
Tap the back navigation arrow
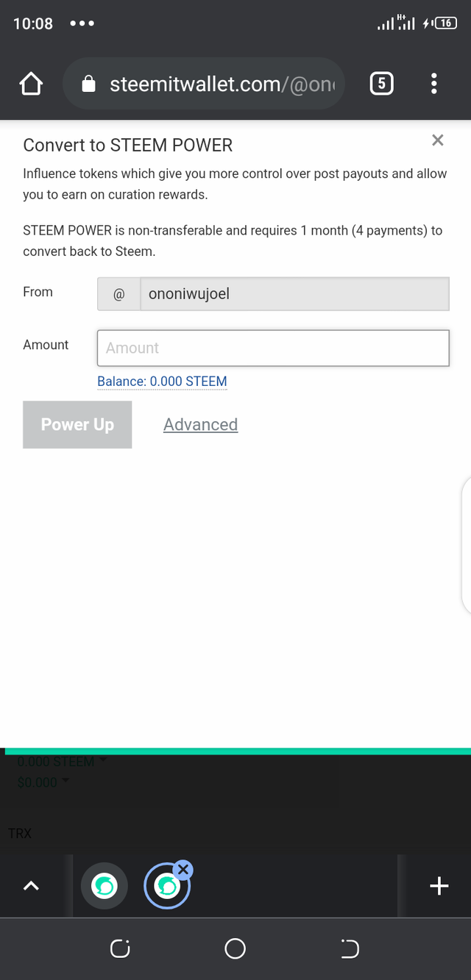pos(350,948)
